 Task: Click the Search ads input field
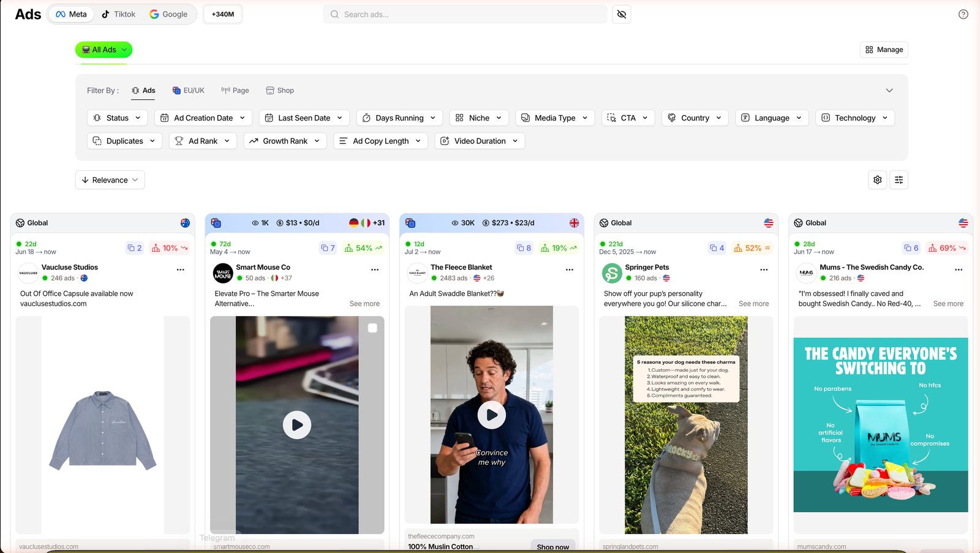[465, 14]
